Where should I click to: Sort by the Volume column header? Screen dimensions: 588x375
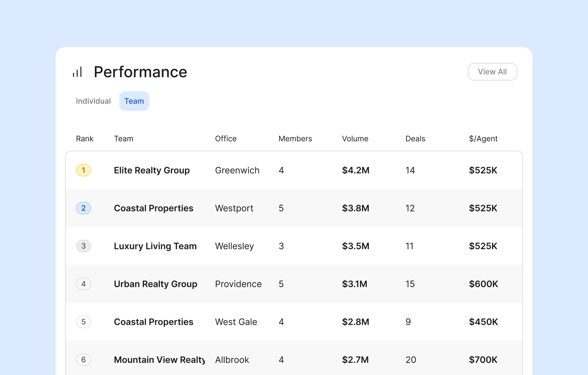pyautogui.click(x=355, y=139)
